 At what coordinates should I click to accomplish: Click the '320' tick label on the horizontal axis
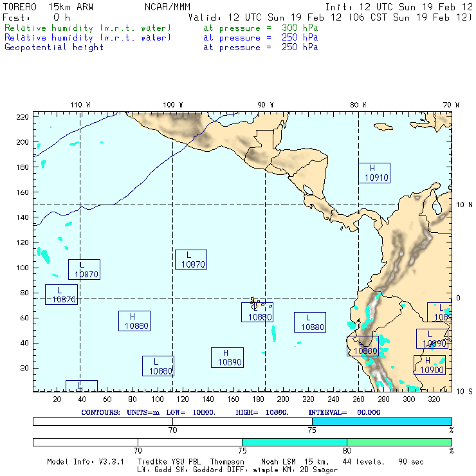click(x=434, y=399)
